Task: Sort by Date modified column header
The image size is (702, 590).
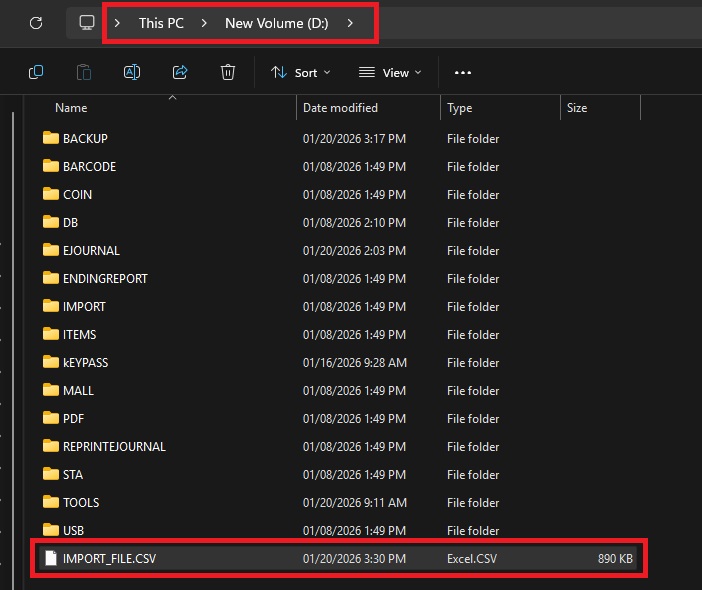Action: click(x=340, y=108)
